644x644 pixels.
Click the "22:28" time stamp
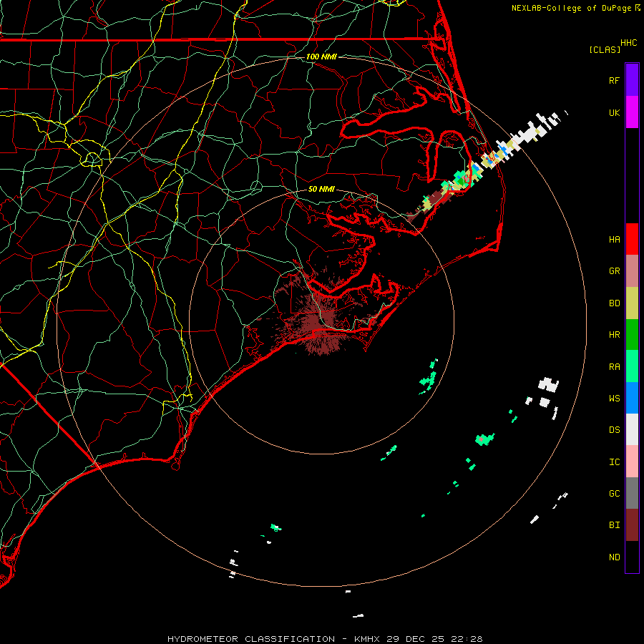coord(467,639)
